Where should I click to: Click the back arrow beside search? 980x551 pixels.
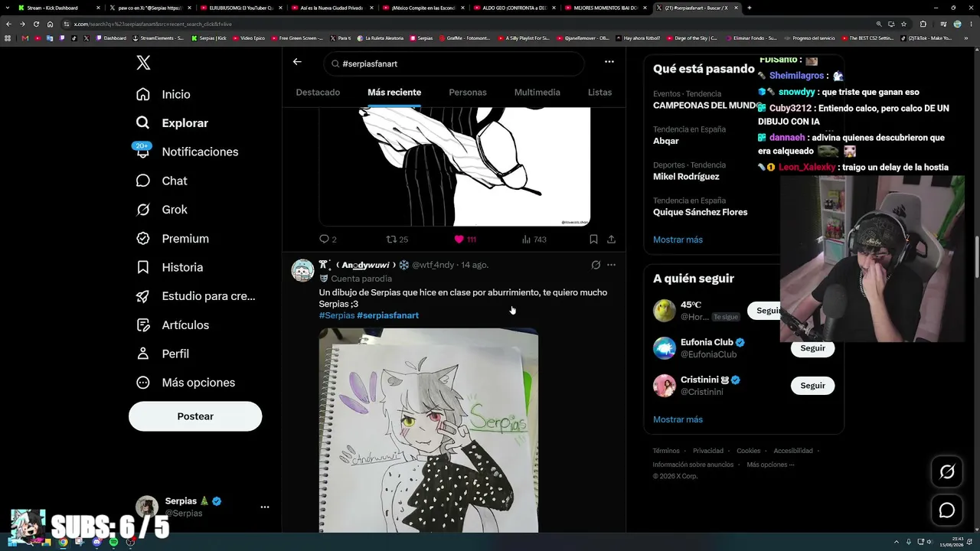[x=297, y=62]
